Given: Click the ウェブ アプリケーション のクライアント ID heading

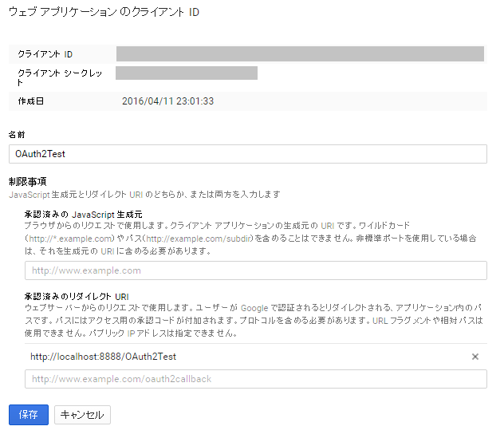Looking at the screenshot, I should click(104, 14).
